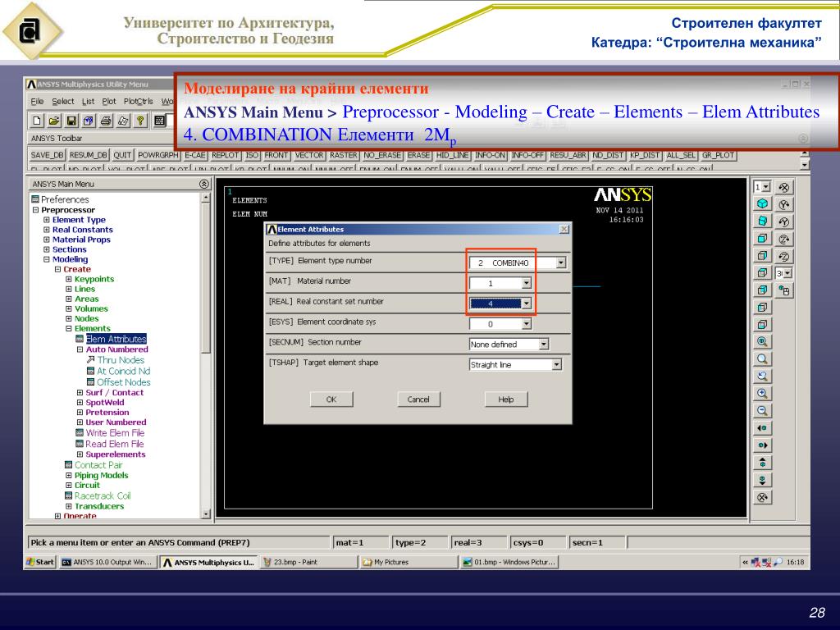
Task: Open the PlotCtrls menu
Action: coord(138,101)
